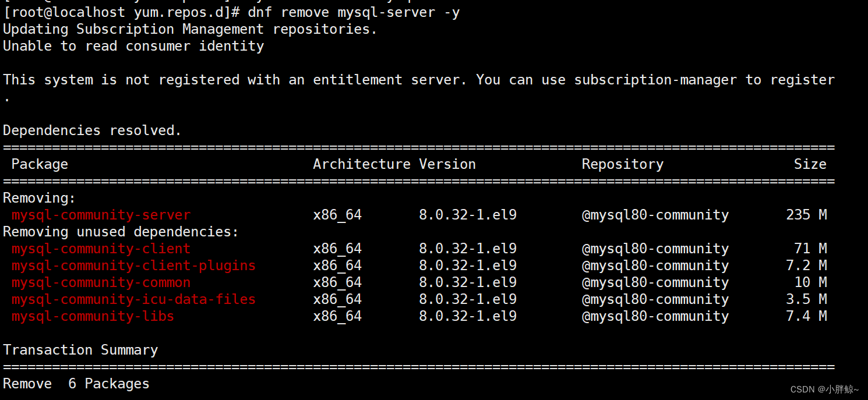This screenshot has width=868, height=400.
Task: Click 'This system is not registered' message line
Action: pos(419,80)
